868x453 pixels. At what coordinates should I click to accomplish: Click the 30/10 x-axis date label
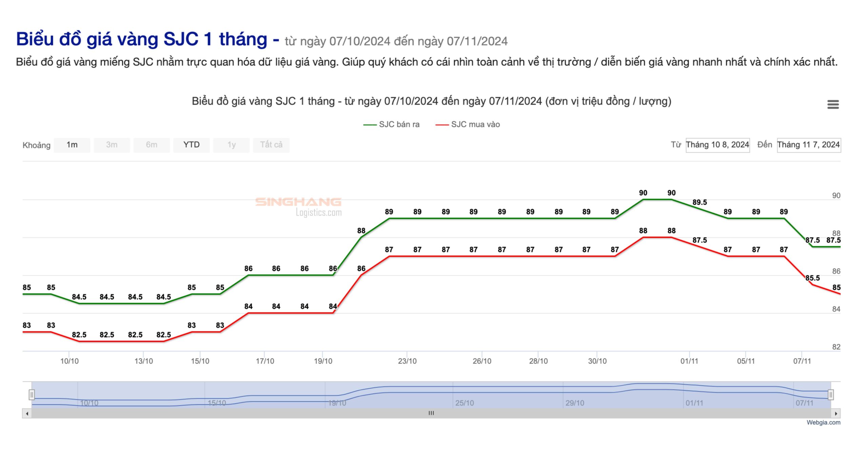[597, 361]
